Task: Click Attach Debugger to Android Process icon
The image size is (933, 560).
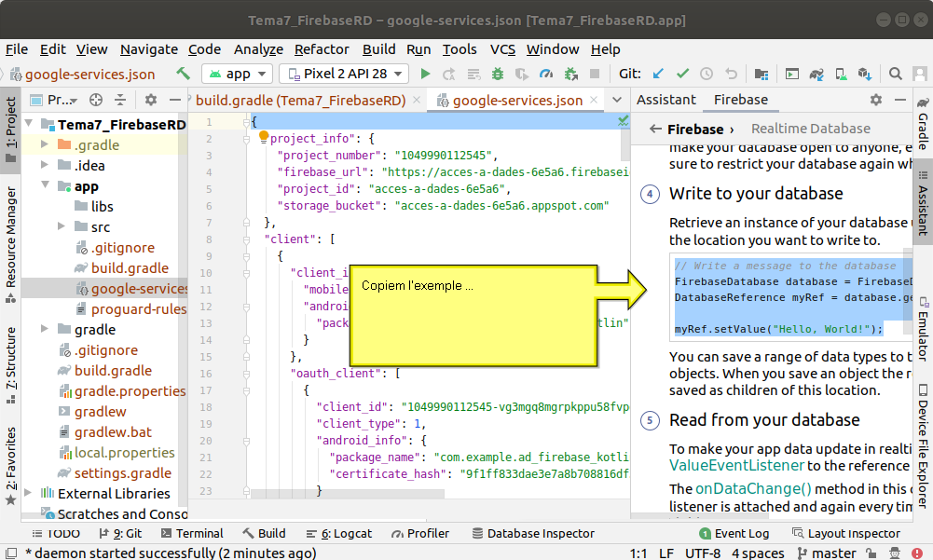Action: (x=570, y=74)
